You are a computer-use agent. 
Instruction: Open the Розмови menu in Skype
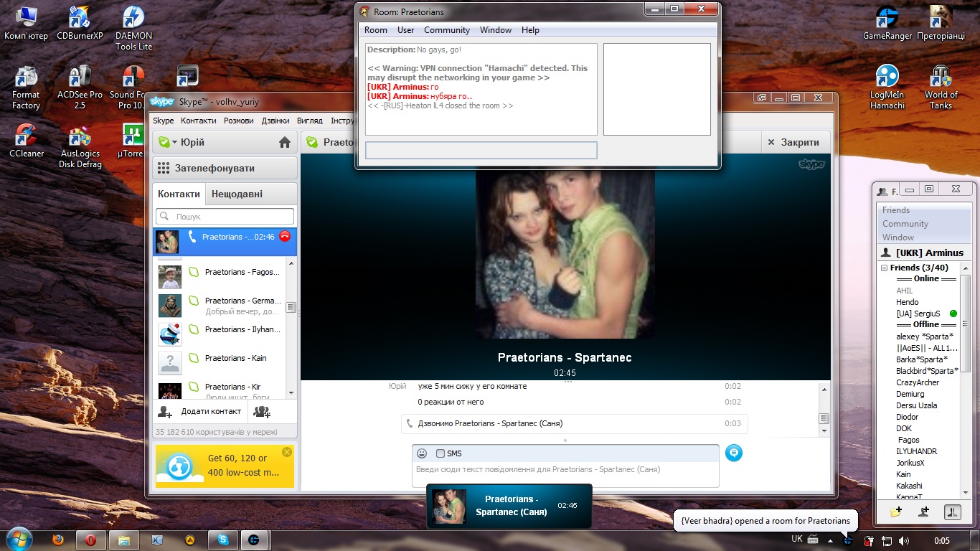tap(239, 121)
